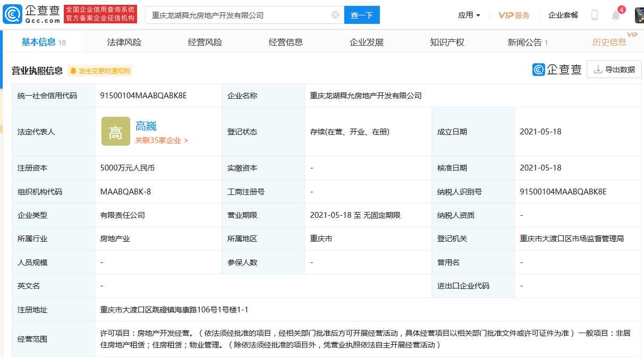The height and width of the screenshot is (357, 644).
Task: Select the registered address in 注册地址 row
Action: [x=174, y=310]
